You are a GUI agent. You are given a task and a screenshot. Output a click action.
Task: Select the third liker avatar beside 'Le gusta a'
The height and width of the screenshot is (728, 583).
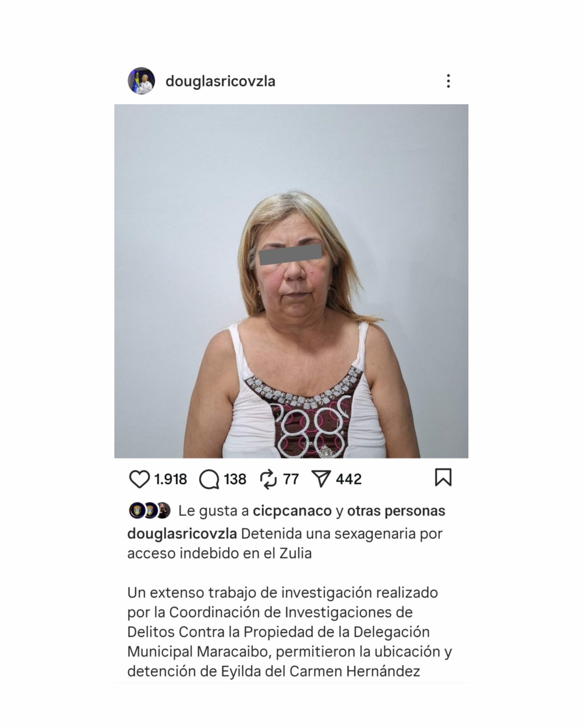(164, 511)
